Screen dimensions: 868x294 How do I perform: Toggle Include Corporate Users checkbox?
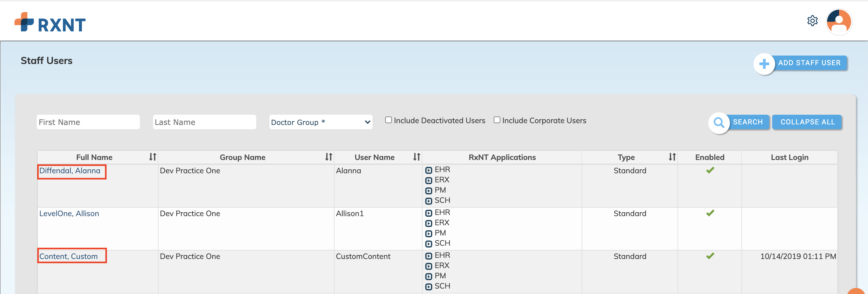(x=497, y=120)
